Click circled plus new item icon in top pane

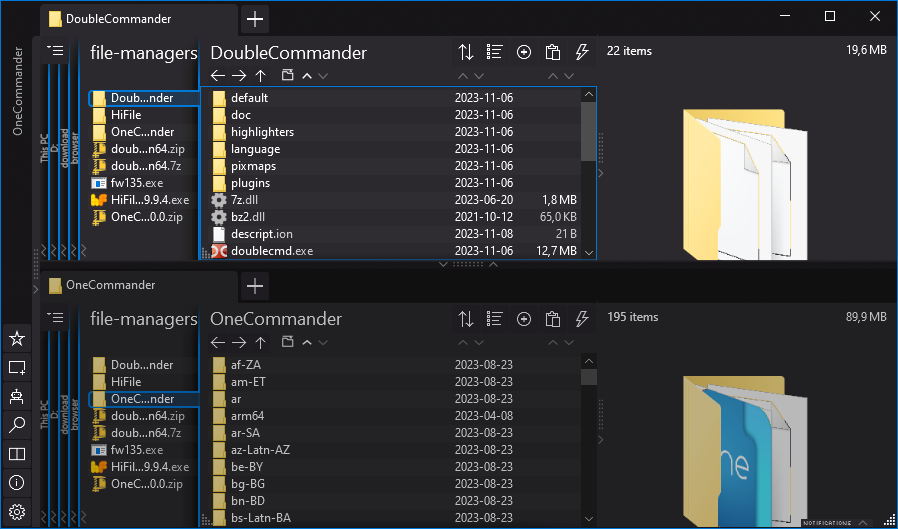[x=524, y=52]
